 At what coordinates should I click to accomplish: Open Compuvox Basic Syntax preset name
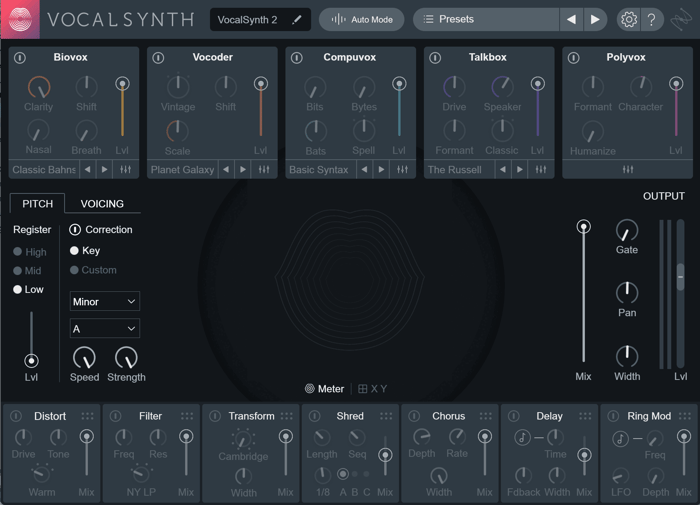320,170
